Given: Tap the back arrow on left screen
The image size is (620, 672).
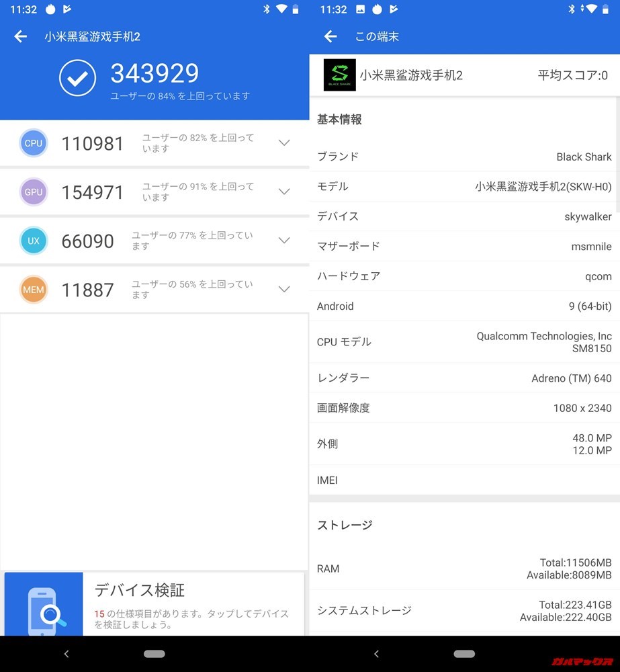Looking at the screenshot, I should click(x=20, y=36).
